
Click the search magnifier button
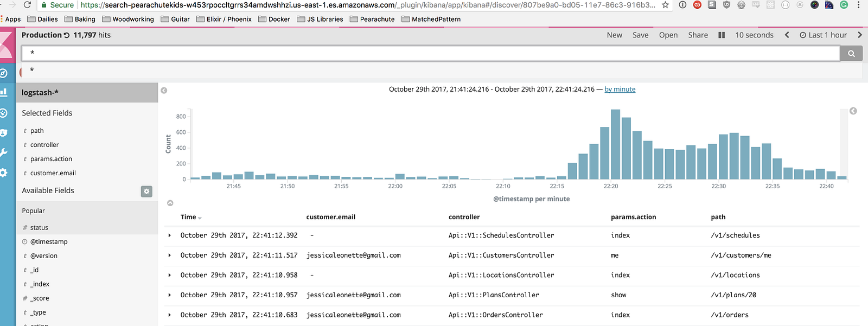(x=851, y=53)
